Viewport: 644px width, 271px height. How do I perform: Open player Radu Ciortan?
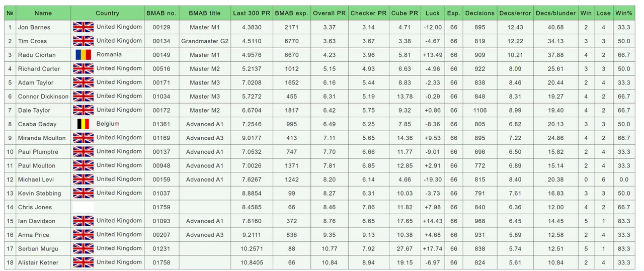[x=37, y=55]
